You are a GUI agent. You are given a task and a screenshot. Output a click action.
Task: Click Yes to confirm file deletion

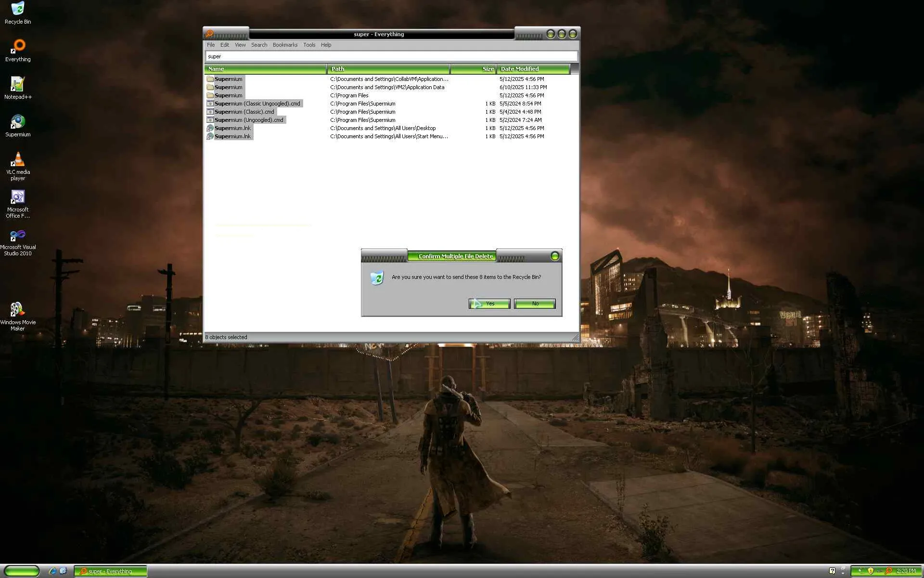(x=489, y=303)
